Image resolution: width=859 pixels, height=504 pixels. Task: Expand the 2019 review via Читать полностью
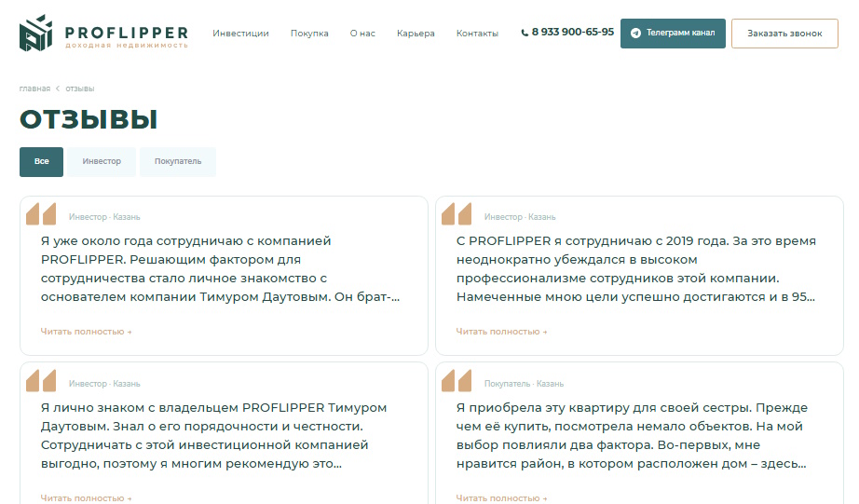[501, 332]
